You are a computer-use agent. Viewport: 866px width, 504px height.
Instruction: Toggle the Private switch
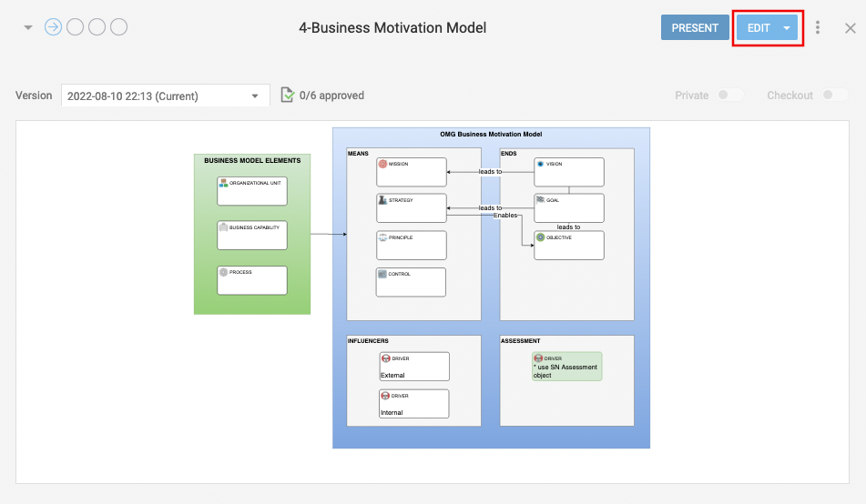pyautogui.click(x=729, y=95)
